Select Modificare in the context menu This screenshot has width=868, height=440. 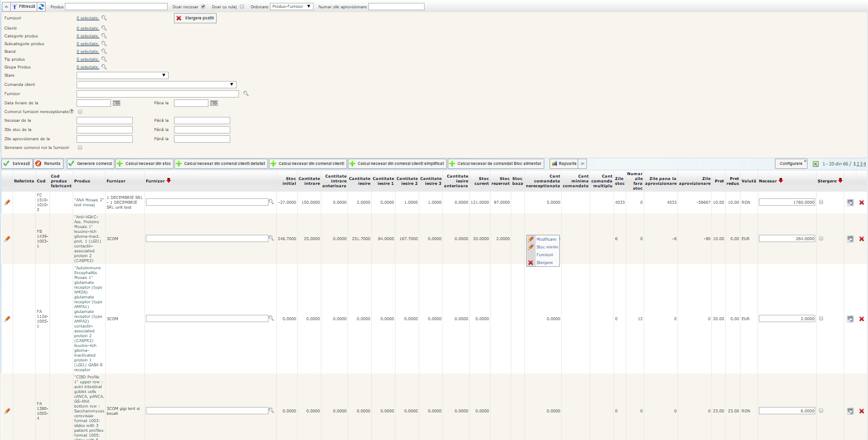tap(546, 239)
